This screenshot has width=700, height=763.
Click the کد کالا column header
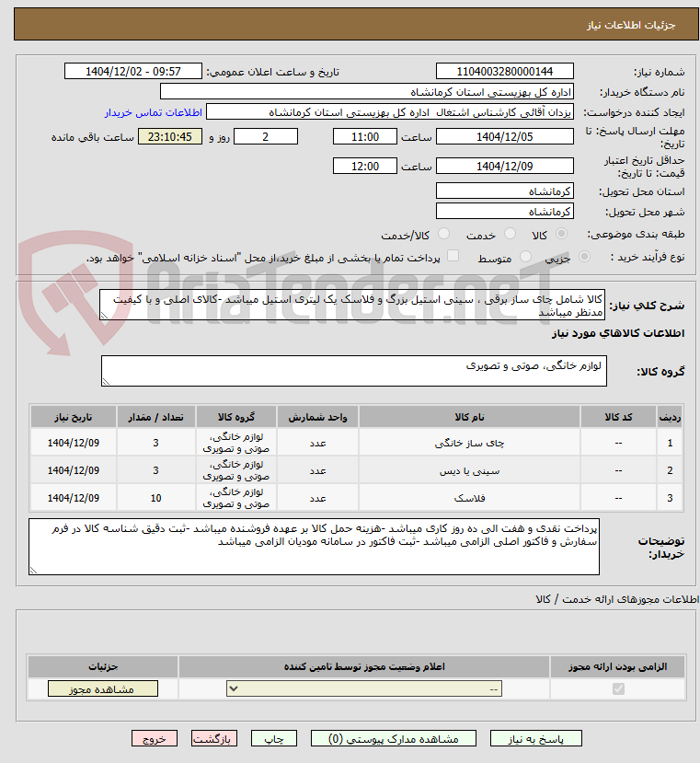[618, 418]
